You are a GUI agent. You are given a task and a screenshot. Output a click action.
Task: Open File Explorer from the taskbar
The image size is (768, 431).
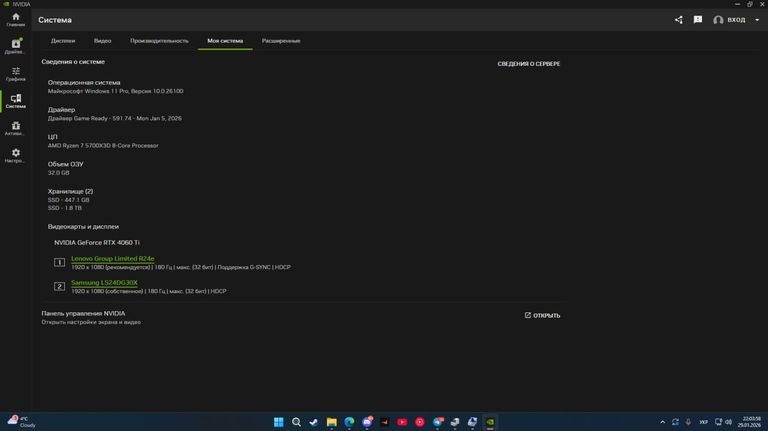tap(332, 422)
